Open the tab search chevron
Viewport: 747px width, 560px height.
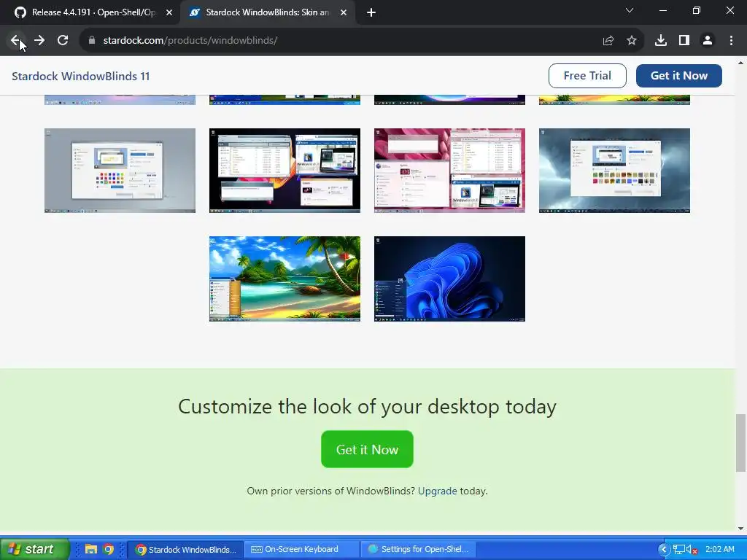[x=630, y=10]
